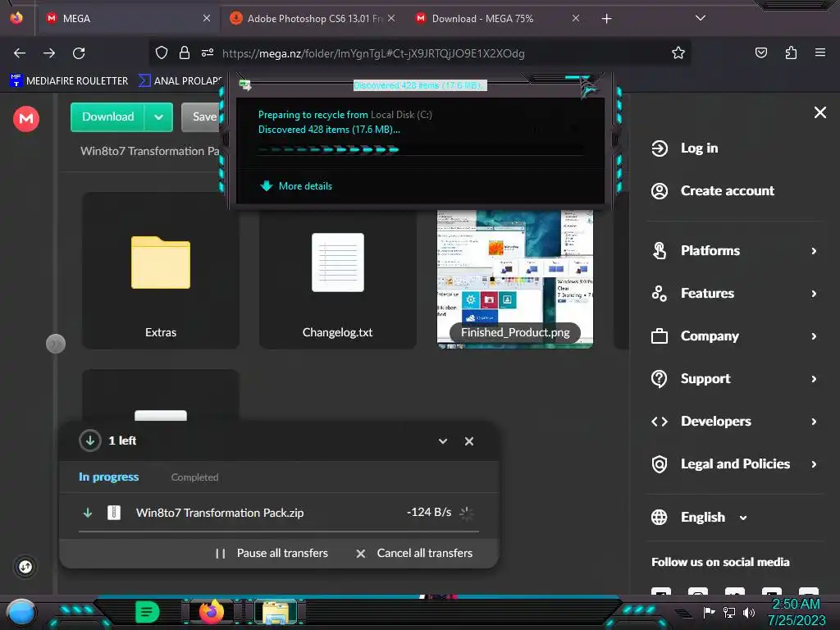Click Cancel all transfers
The image size is (840, 630).
414,554
